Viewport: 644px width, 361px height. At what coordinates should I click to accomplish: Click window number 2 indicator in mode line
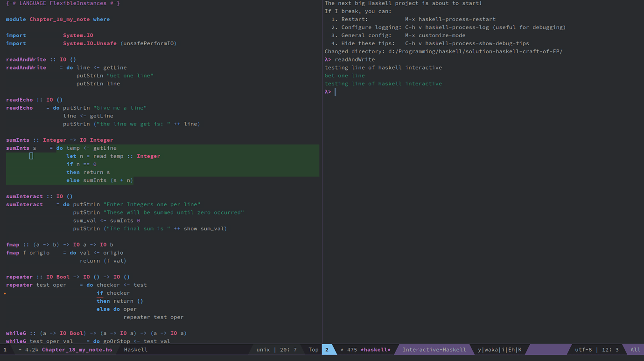pyautogui.click(x=327, y=349)
